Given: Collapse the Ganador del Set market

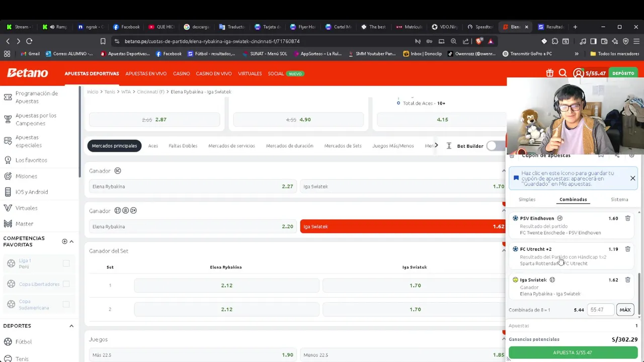Looking at the screenshot, I should (504, 250).
